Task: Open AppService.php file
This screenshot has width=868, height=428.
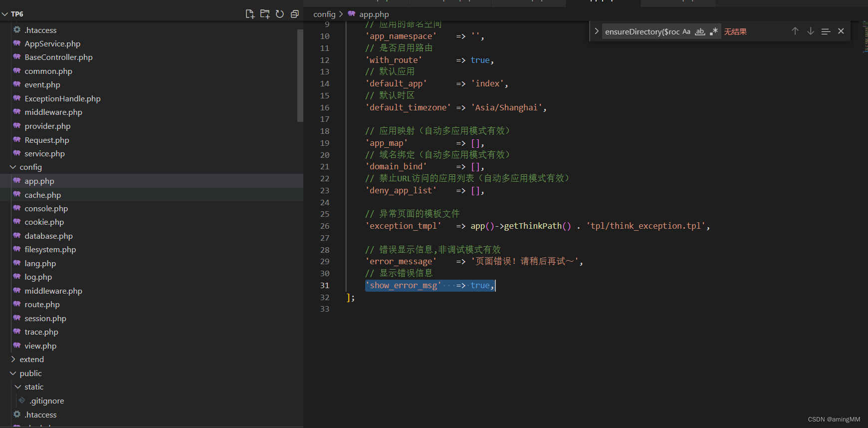Action: coord(52,43)
